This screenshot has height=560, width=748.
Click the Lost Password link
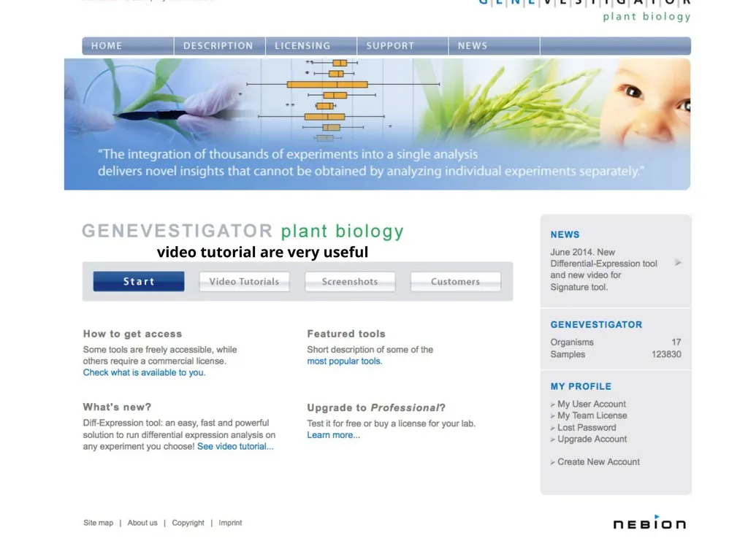587,427
